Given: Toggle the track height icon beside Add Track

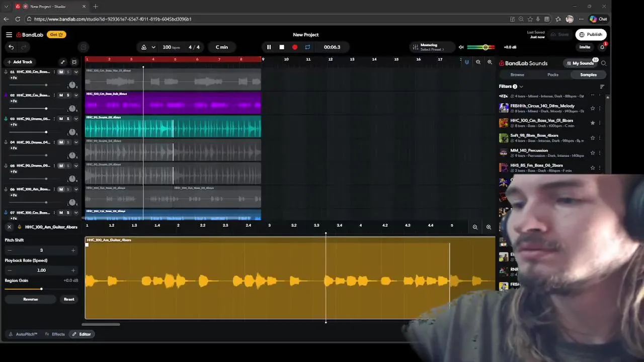Looking at the screenshot, I should pyautogui.click(x=74, y=62).
